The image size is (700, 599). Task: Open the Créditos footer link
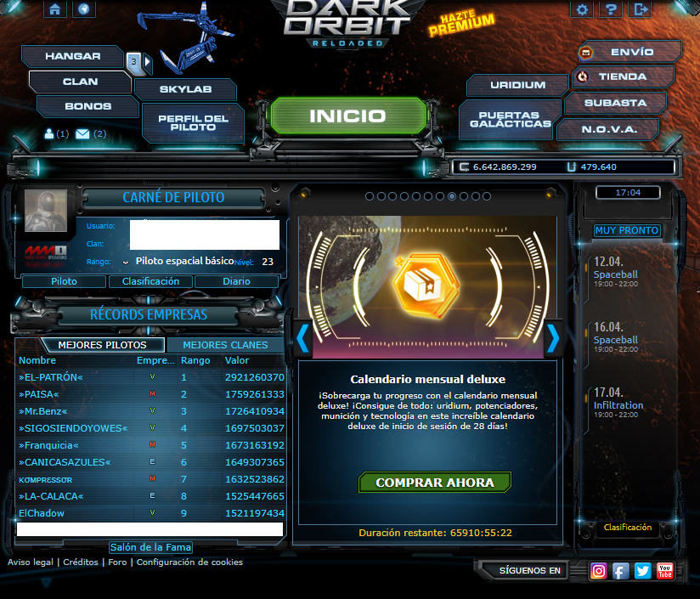(x=81, y=562)
